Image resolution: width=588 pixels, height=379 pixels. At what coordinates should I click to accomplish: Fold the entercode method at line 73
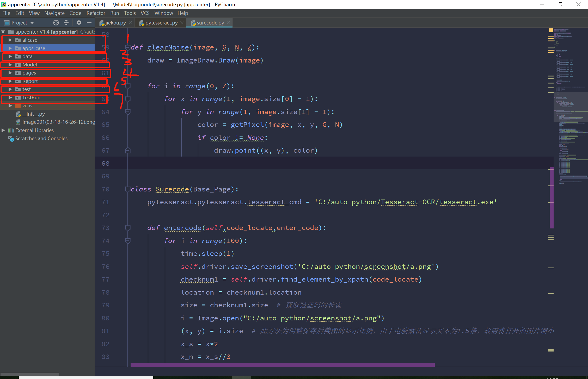(x=128, y=228)
